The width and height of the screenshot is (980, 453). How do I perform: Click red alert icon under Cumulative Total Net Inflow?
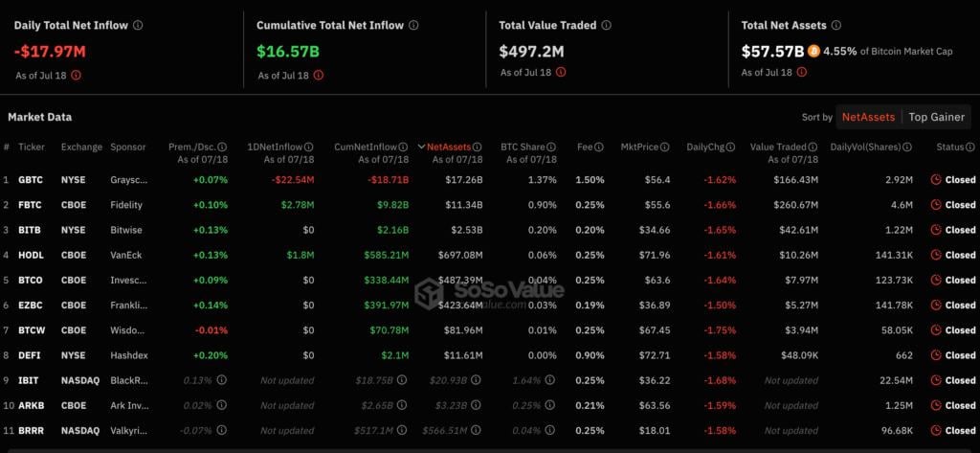318,75
